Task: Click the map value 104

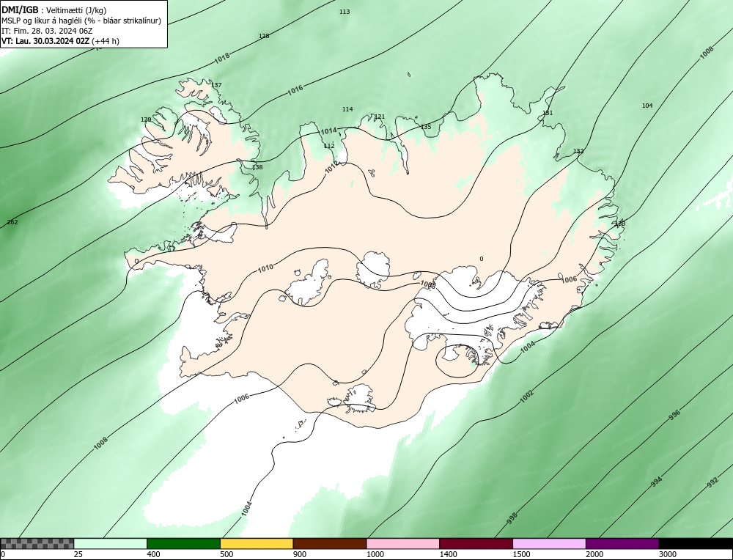Action: click(647, 106)
